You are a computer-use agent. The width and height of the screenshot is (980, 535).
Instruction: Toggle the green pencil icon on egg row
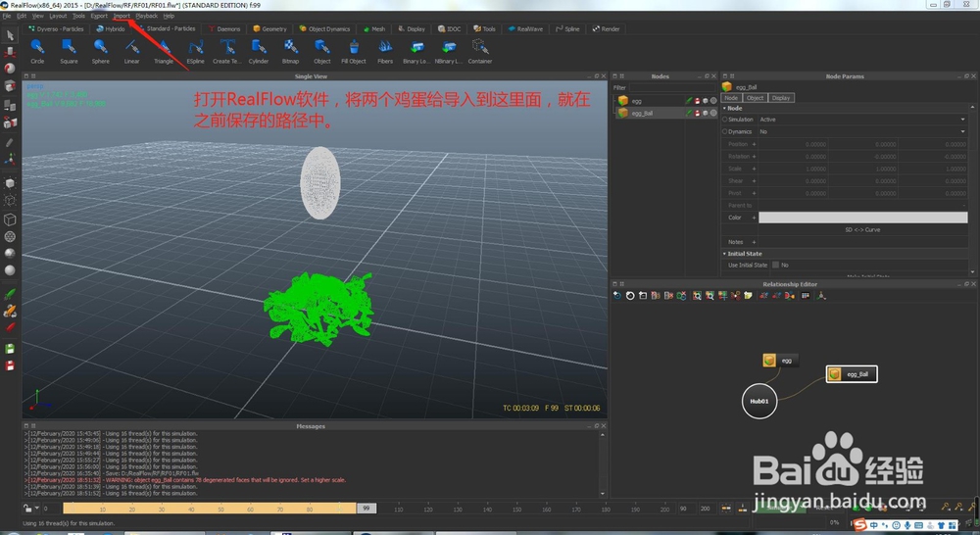(x=689, y=101)
